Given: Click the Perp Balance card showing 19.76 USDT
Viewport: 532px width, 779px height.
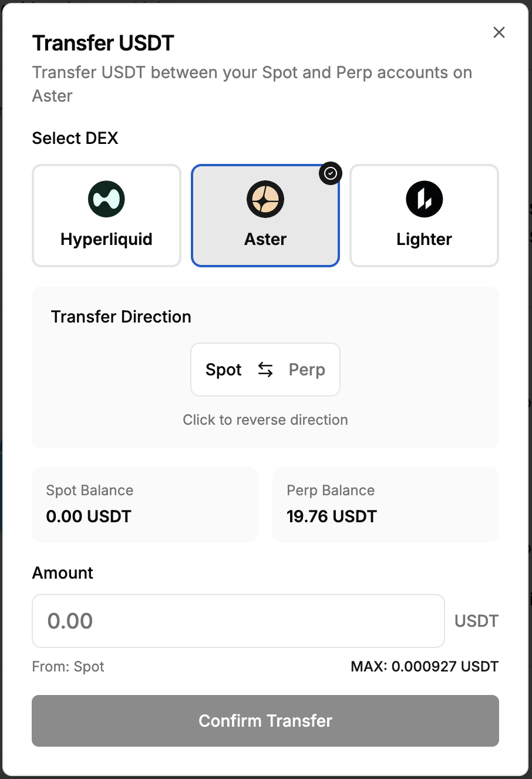Looking at the screenshot, I should pos(385,504).
